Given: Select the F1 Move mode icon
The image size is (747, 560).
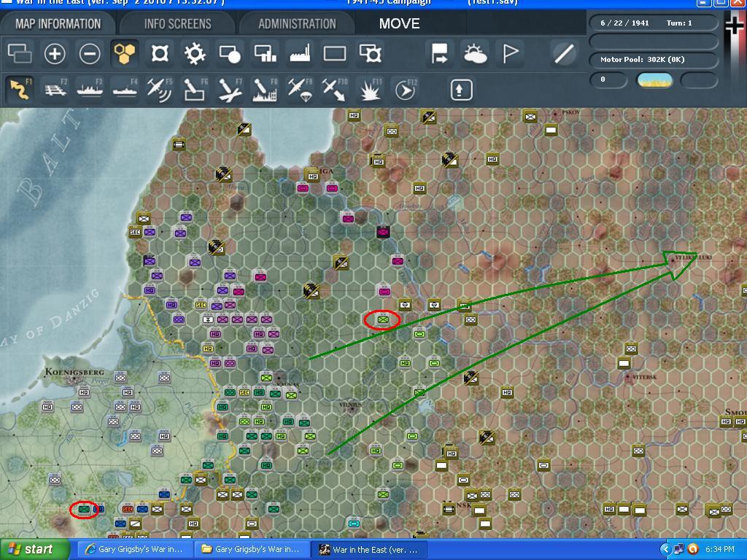Looking at the screenshot, I should coord(20,90).
